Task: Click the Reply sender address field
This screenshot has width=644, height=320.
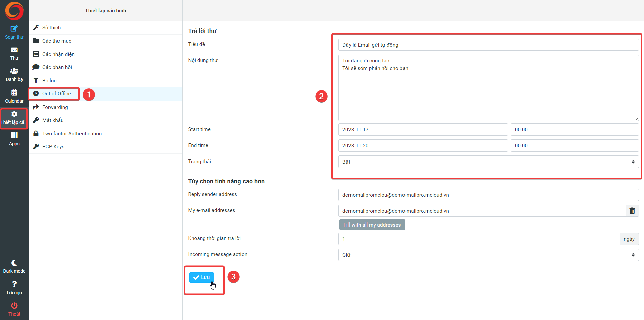Action: [488, 195]
